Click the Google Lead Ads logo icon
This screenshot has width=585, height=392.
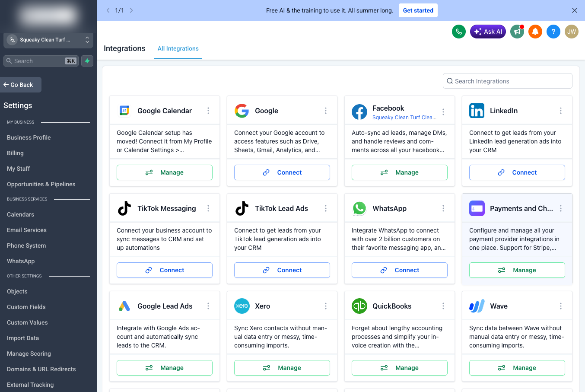(x=124, y=306)
